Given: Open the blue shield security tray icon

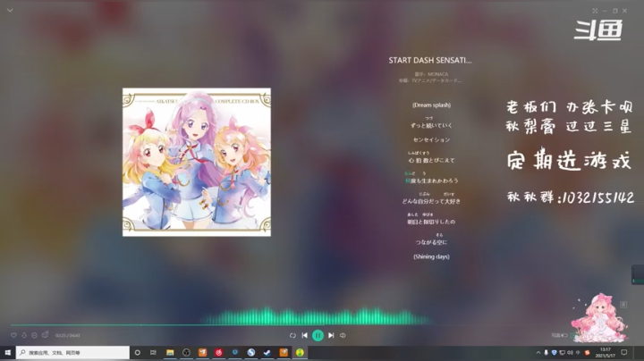Looking at the screenshot, I should [x=554, y=352].
